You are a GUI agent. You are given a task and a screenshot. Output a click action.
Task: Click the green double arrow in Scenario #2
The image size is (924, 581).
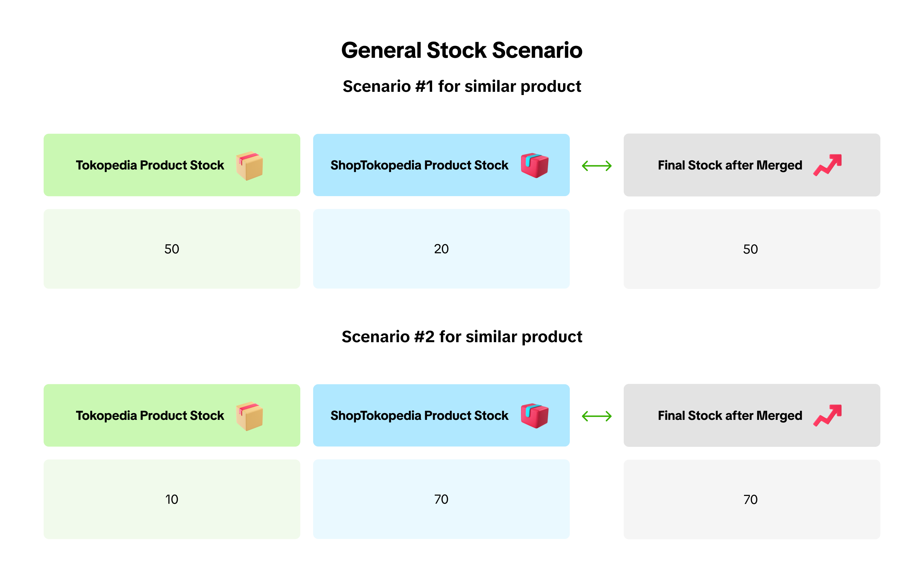click(597, 416)
